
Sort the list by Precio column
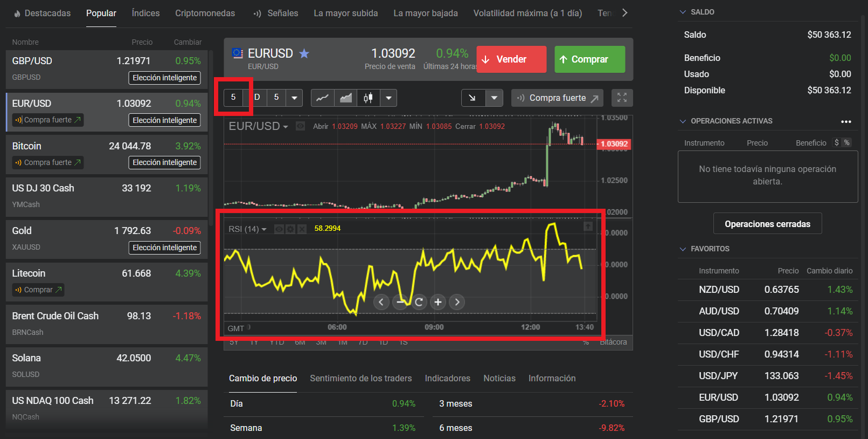click(x=142, y=42)
